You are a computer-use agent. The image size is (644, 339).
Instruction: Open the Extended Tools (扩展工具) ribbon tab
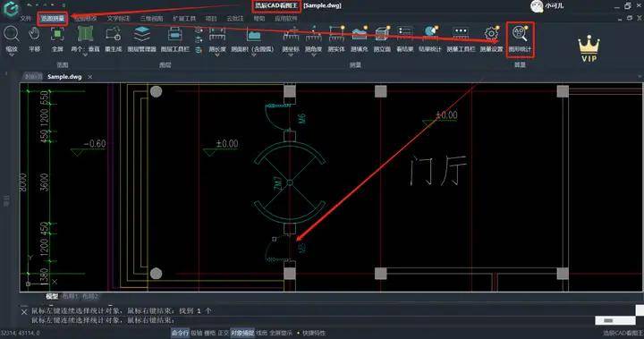(x=184, y=19)
